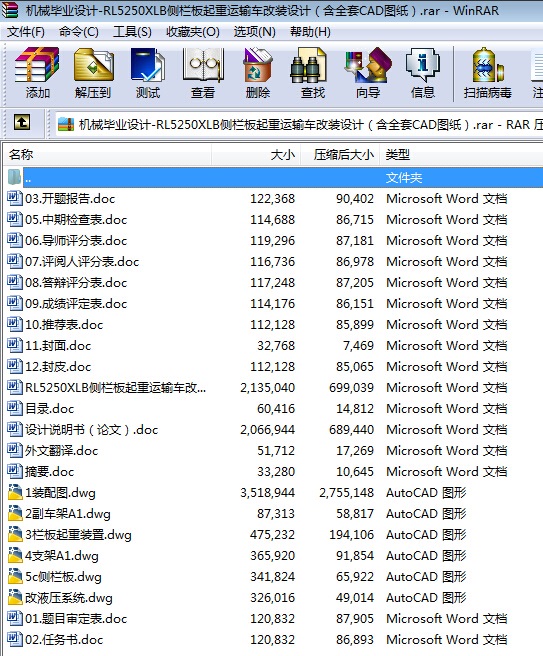Select file 07.评阅人评分表.doc
Screen dimensions: 543x656
[82, 262]
